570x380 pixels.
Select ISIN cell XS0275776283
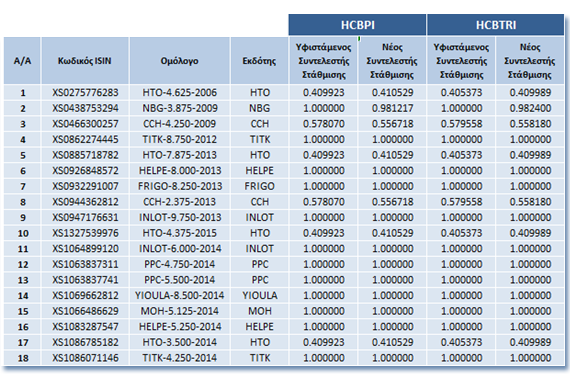[x=85, y=93]
